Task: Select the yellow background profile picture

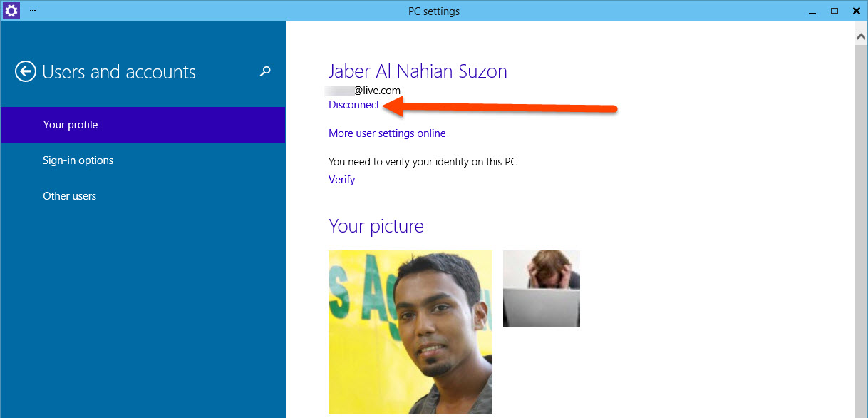Action: 410,332
